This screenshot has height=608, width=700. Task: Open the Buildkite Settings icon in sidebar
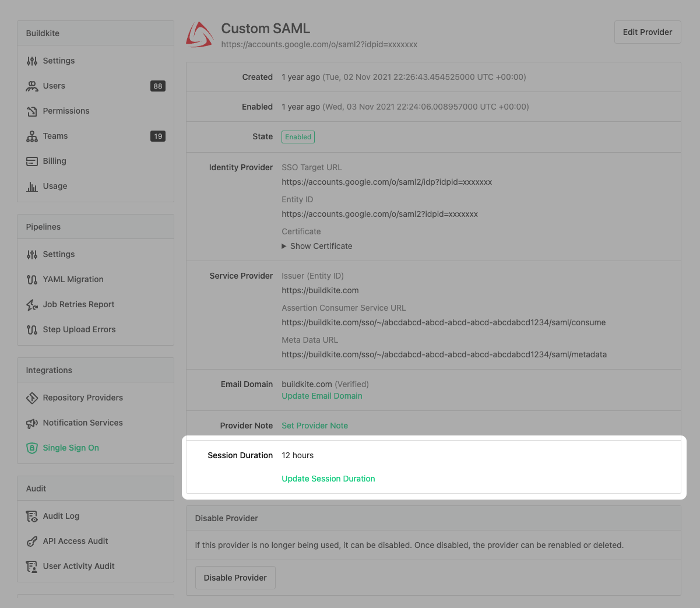click(x=32, y=61)
